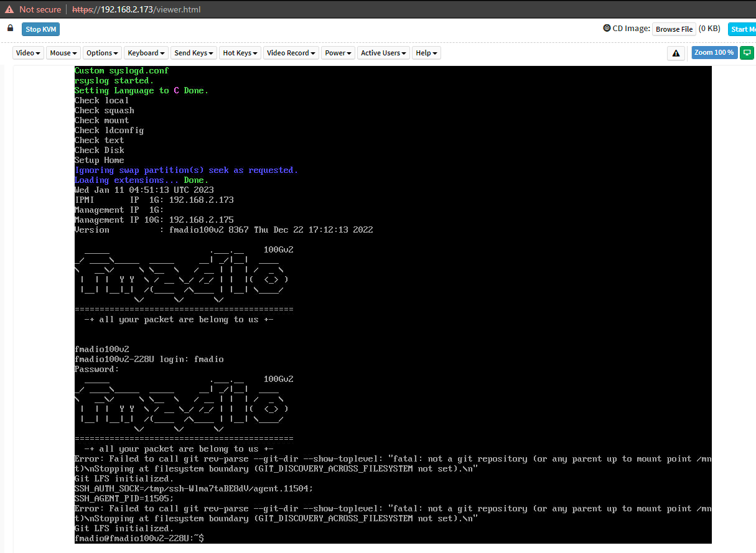Viewport: 756px width, 553px height.
Task: Click Browse File for CD image
Action: (674, 29)
